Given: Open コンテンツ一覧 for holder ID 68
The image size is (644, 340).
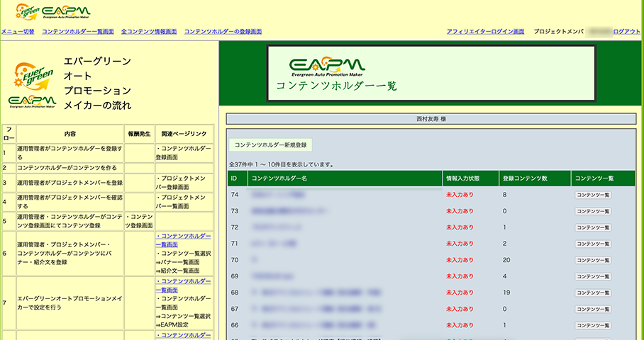Looking at the screenshot, I should tap(593, 293).
